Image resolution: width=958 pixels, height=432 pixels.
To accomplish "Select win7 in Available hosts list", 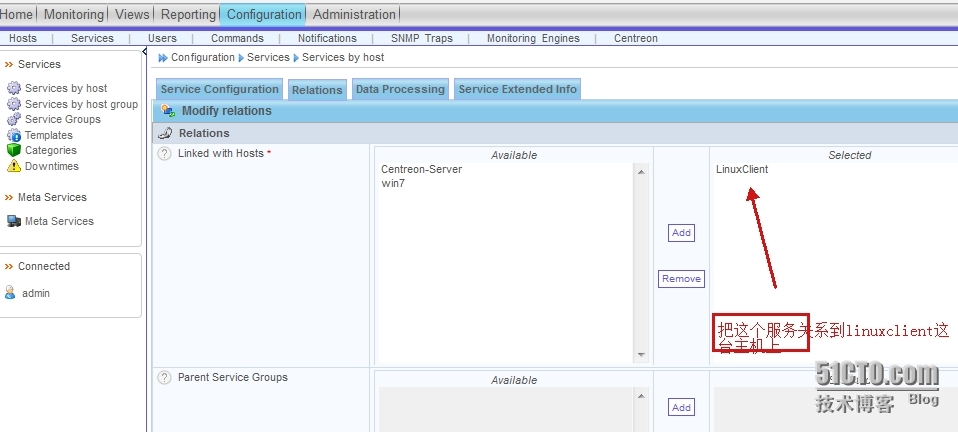I will tap(393, 183).
